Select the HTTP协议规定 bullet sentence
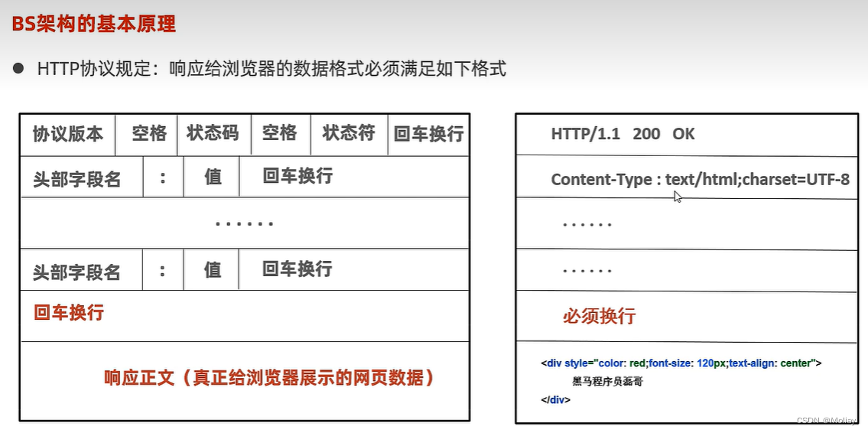Screen dimensions: 868x433 click(271, 69)
